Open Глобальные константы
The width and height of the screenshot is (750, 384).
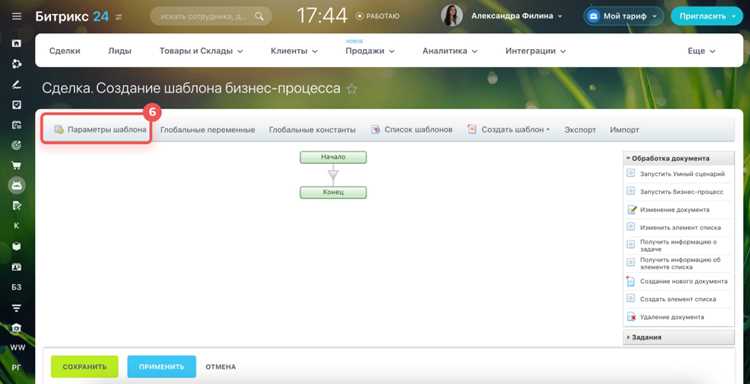(x=312, y=130)
